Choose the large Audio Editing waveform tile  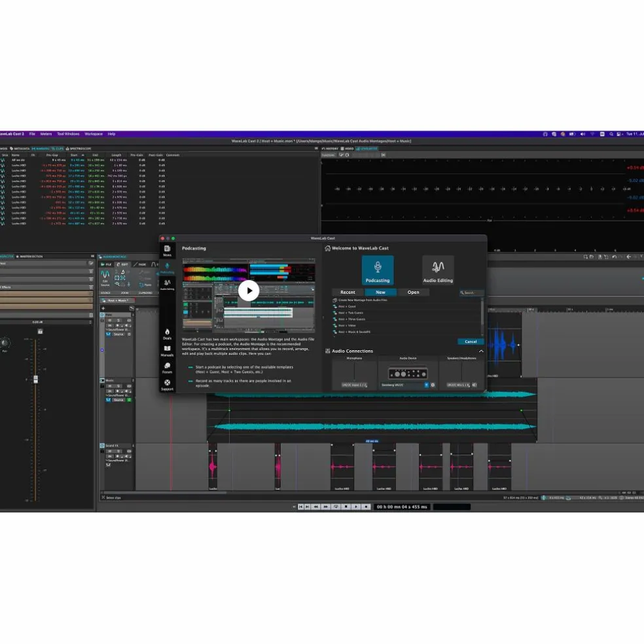(438, 270)
